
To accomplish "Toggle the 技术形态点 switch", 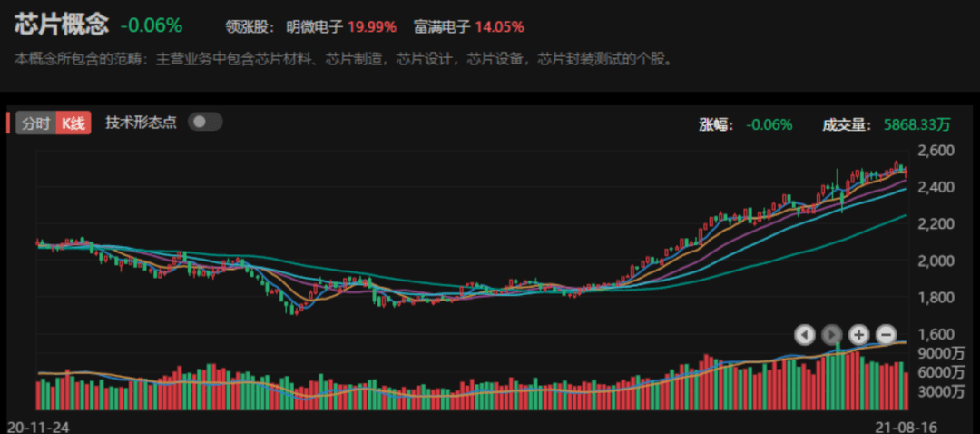I will point(205,122).
